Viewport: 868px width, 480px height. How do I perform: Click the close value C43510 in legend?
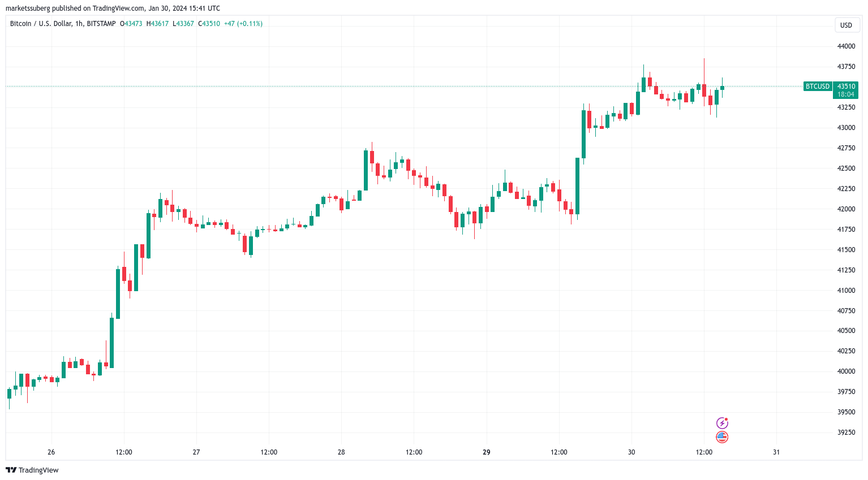coord(209,24)
